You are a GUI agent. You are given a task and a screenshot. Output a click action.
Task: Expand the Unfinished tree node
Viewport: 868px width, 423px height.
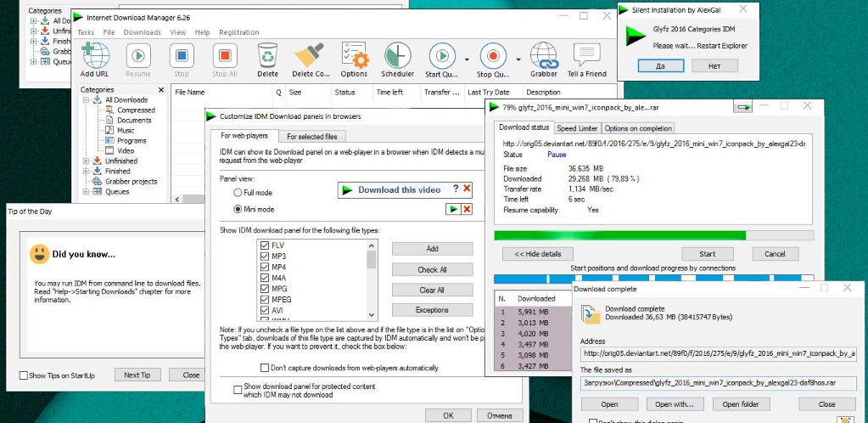click(x=87, y=161)
